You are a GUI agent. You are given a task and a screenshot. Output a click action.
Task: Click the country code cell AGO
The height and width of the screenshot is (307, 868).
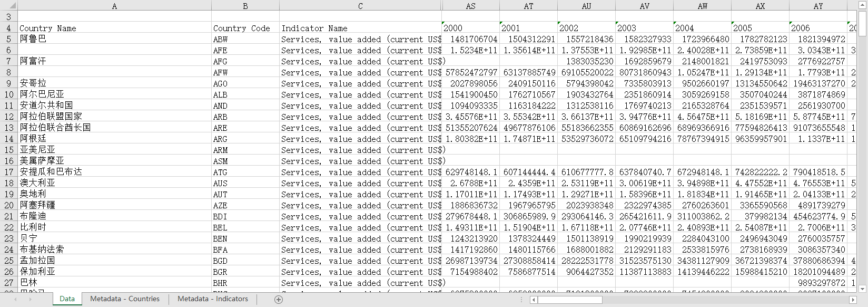(245, 83)
